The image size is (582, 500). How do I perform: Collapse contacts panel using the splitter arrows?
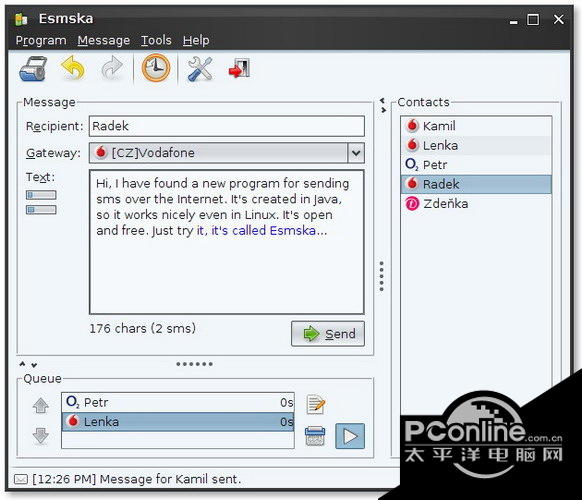click(383, 105)
